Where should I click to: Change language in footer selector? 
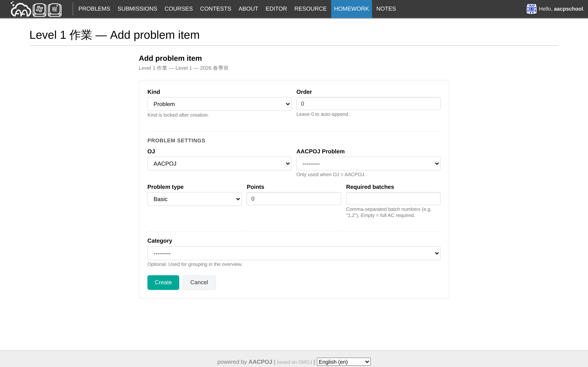344,362
